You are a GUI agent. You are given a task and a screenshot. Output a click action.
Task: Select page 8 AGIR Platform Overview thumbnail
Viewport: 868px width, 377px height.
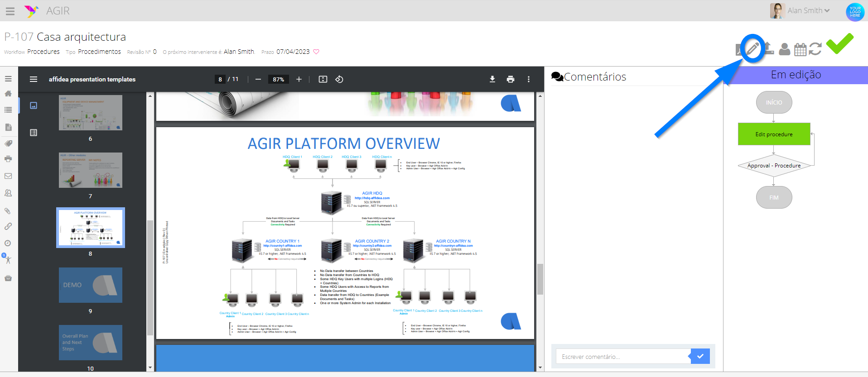[91, 228]
